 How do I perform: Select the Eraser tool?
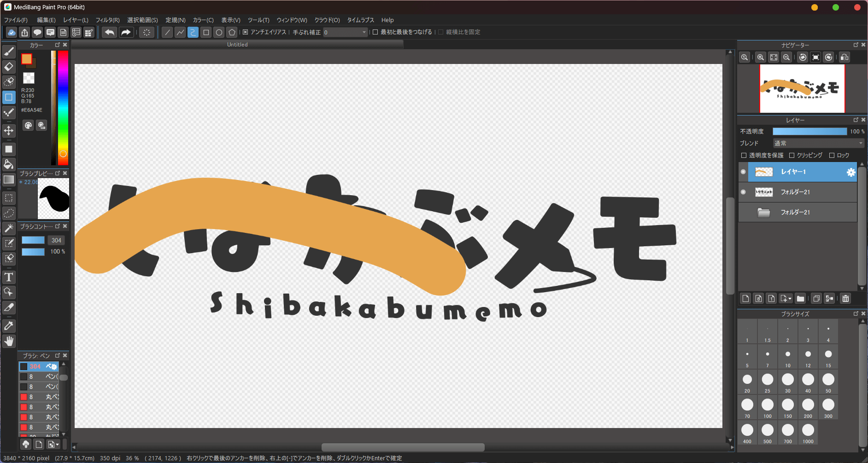pyautogui.click(x=9, y=67)
